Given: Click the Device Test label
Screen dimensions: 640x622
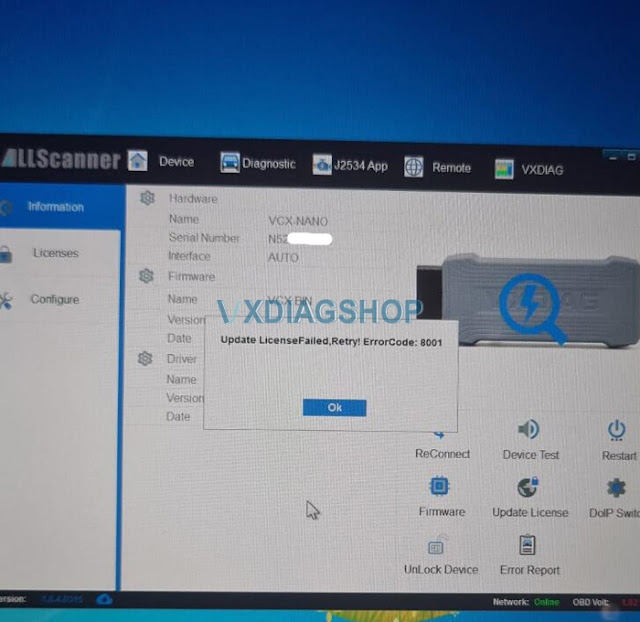Looking at the screenshot, I should tap(531, 455).
